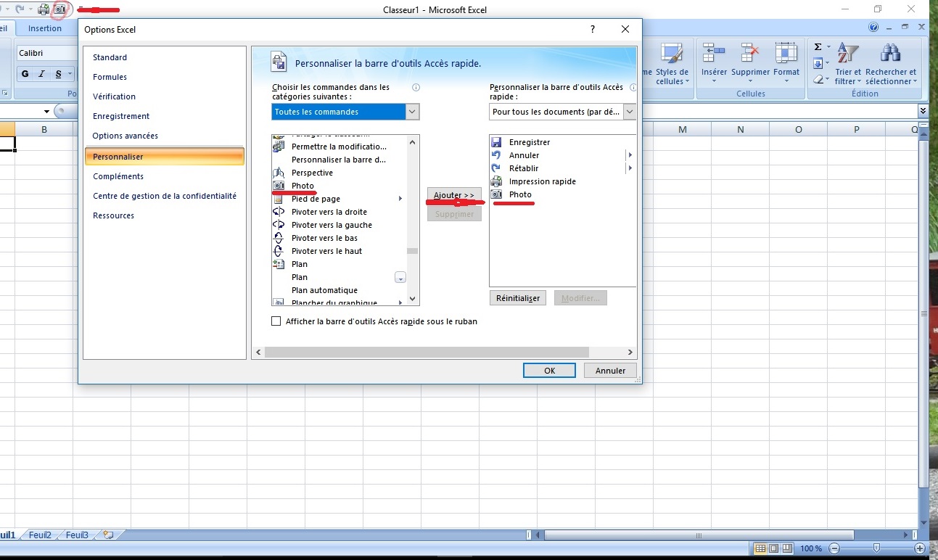This screenshot has width=938, height=560.
Task: Open the Excel help question mark icon
Action: point(873,28)
